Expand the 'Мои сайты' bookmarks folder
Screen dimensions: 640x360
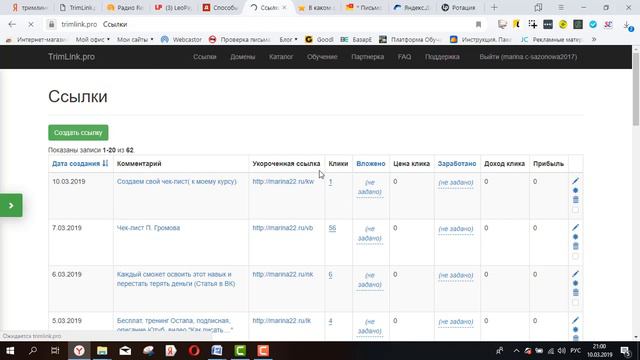click(135, 40)
